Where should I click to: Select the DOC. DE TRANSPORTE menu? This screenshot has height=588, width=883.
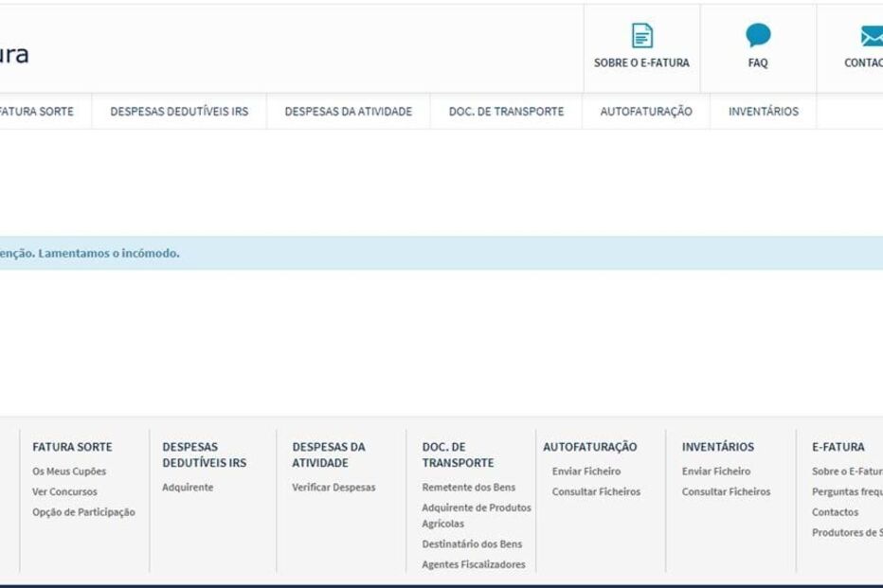[x=504, y=111]
